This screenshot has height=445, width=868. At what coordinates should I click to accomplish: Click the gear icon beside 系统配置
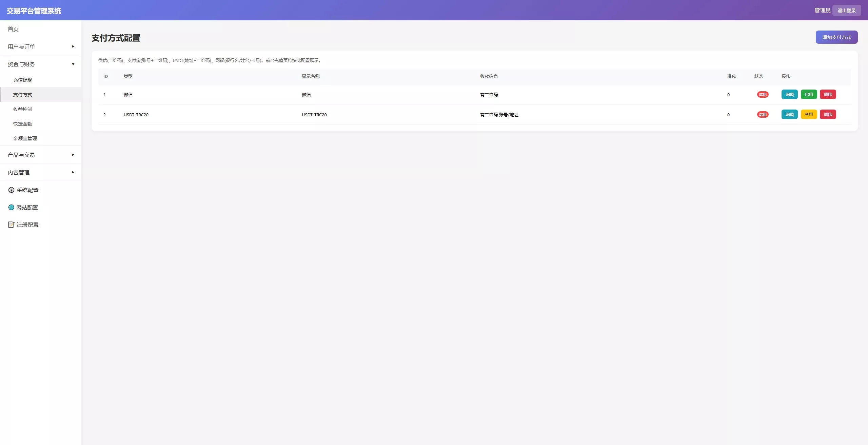click(x=11, y=190)
